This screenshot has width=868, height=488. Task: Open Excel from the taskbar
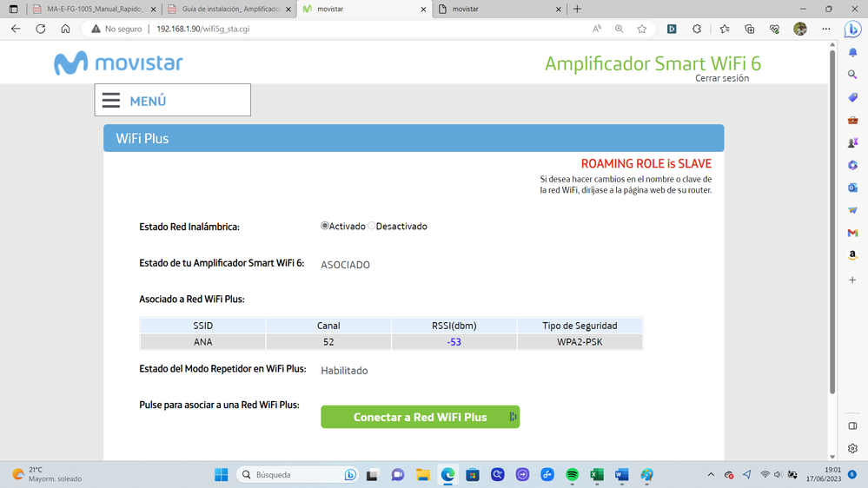coord(597,475)
